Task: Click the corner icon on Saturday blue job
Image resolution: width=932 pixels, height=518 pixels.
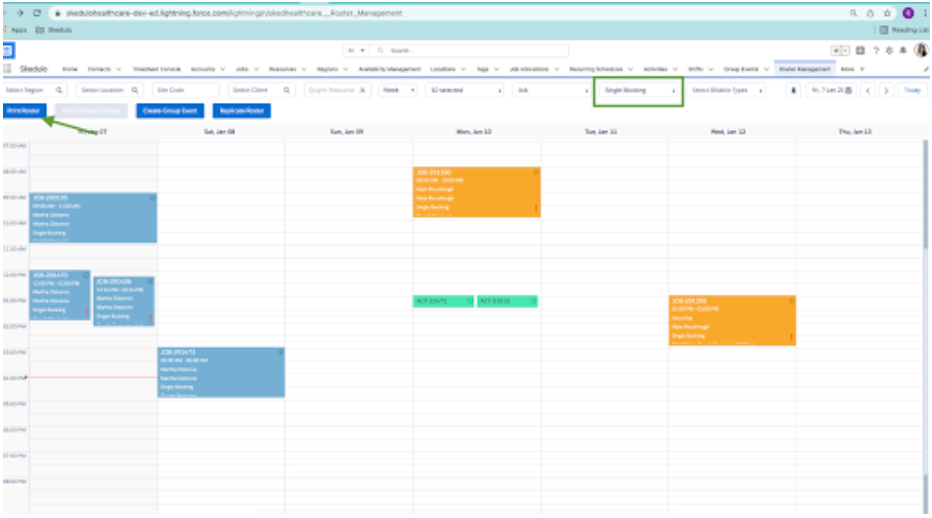Action: click(x=280, y=352)
